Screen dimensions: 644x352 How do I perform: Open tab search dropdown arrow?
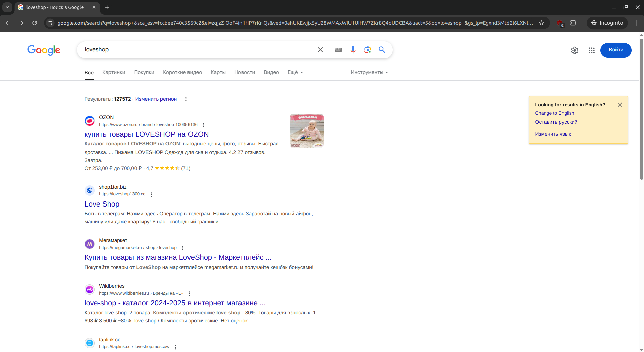[7, 7]
